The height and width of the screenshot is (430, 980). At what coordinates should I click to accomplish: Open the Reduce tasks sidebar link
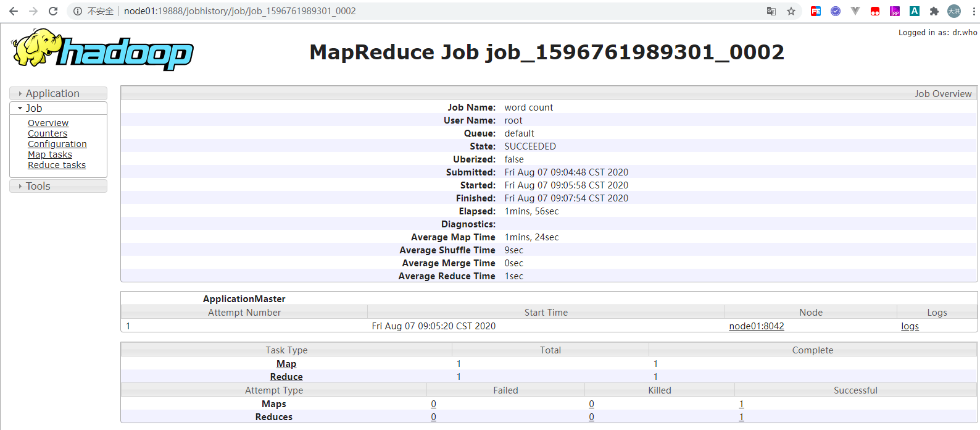click(x=57, y=165)
